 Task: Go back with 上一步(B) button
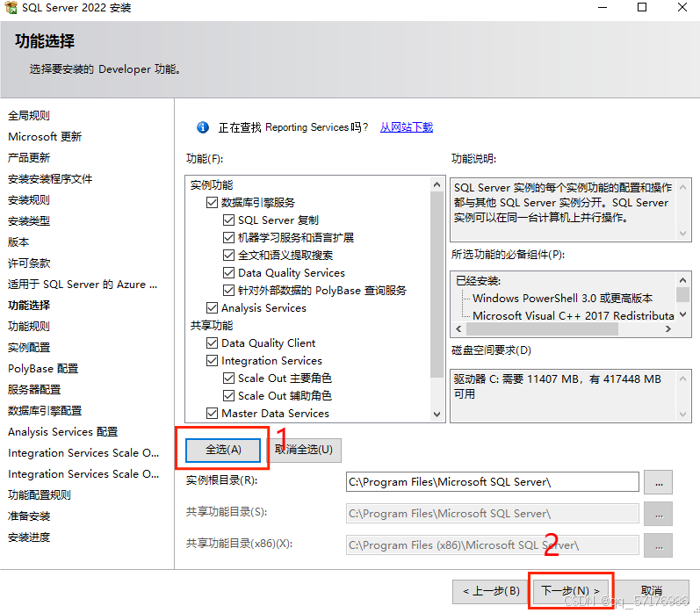(x=491, y=591)
